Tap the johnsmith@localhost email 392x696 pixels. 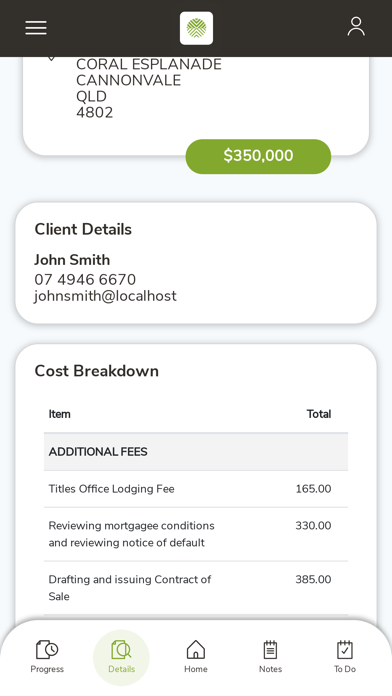pyautogui.click(x=106, y=296)
